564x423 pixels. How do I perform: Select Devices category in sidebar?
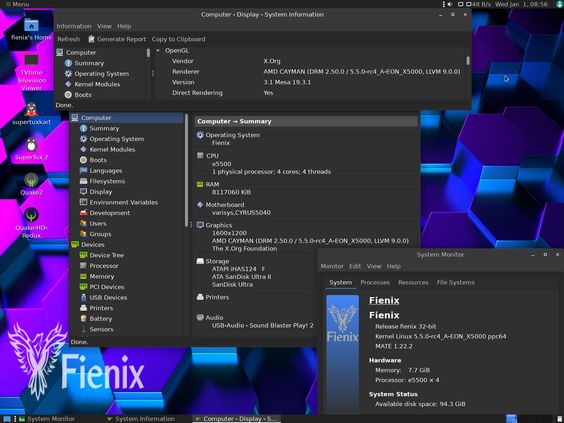point(92,245)
